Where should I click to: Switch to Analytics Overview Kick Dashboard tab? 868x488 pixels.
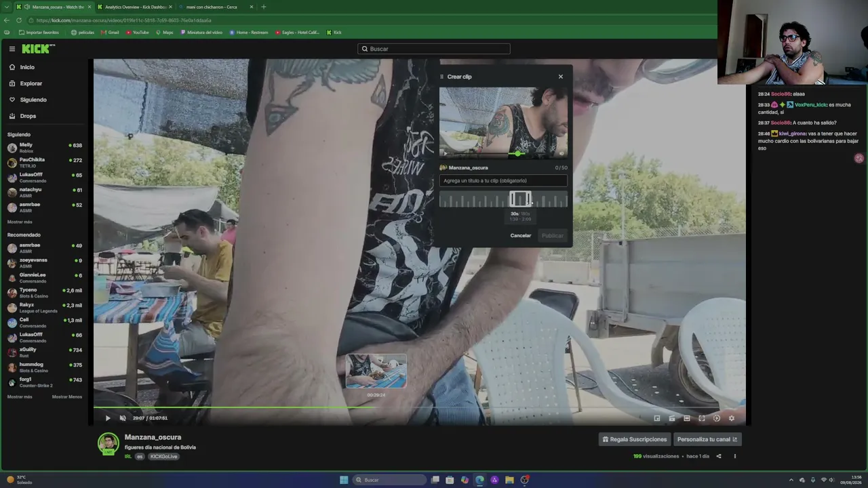click(x=135, y=7)
